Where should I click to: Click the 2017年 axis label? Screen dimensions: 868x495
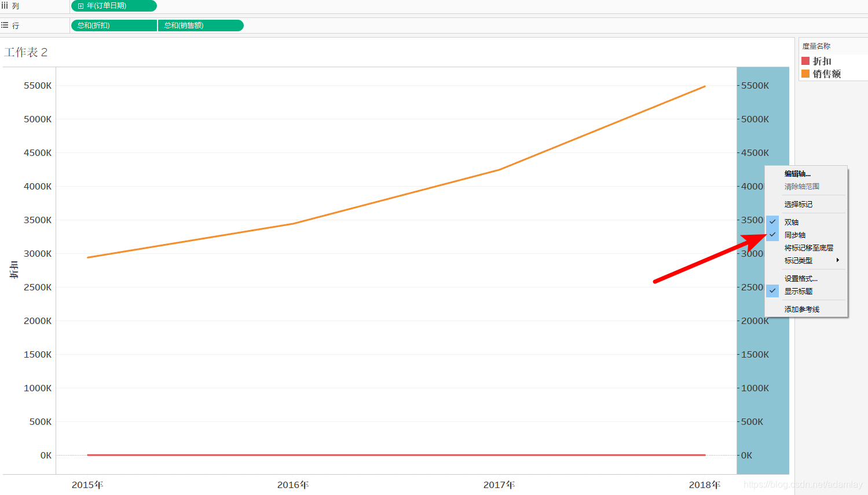coord(499,485)
